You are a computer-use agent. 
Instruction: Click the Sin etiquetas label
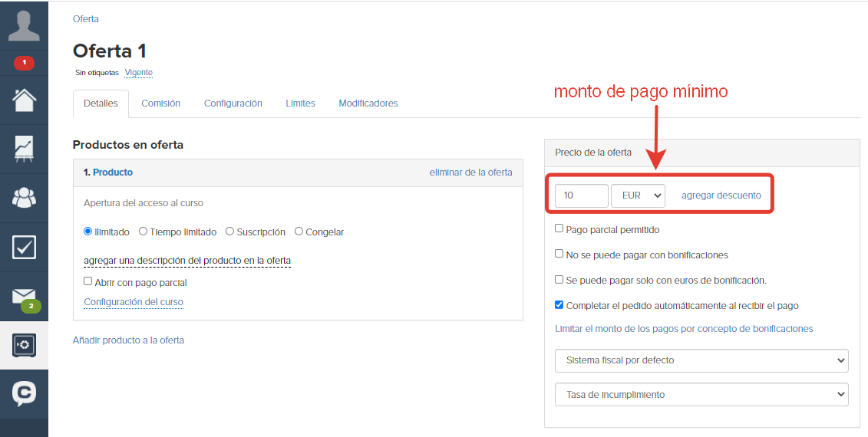pyautogui.click(x=97, y=73)
